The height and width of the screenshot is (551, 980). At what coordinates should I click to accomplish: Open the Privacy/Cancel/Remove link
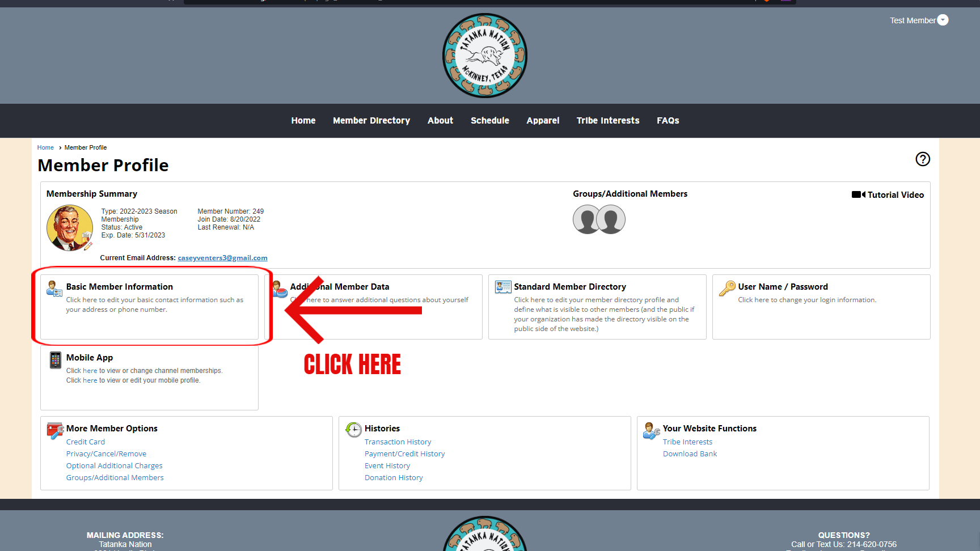coord(106,454)
